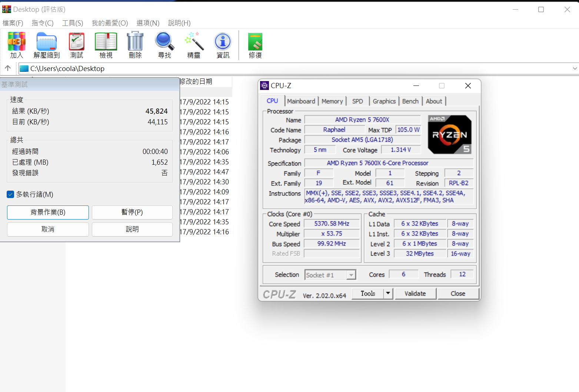This screenshot has height=392, width=579.
Task: Click the RPL-B2 revision value
Action: pyautogui.click(x=459, y=183)
